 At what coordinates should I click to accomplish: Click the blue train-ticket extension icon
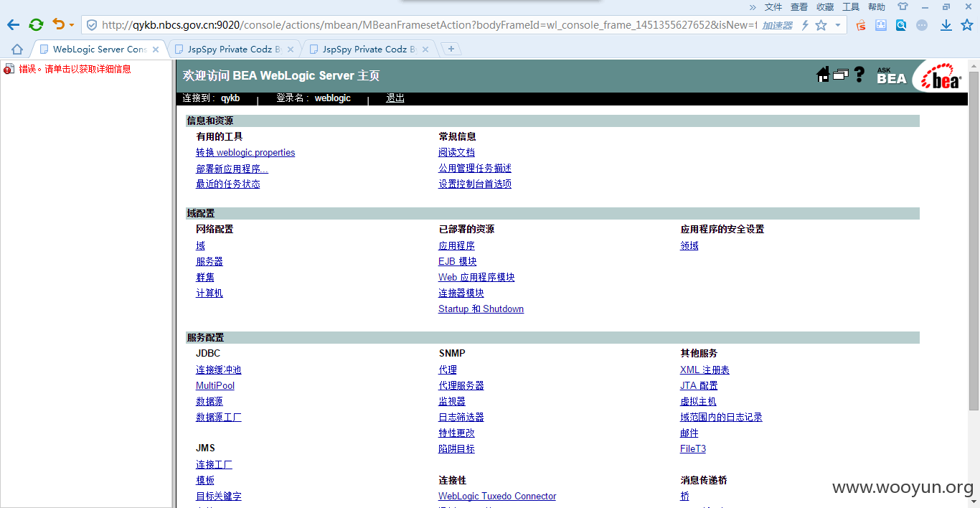881,25
